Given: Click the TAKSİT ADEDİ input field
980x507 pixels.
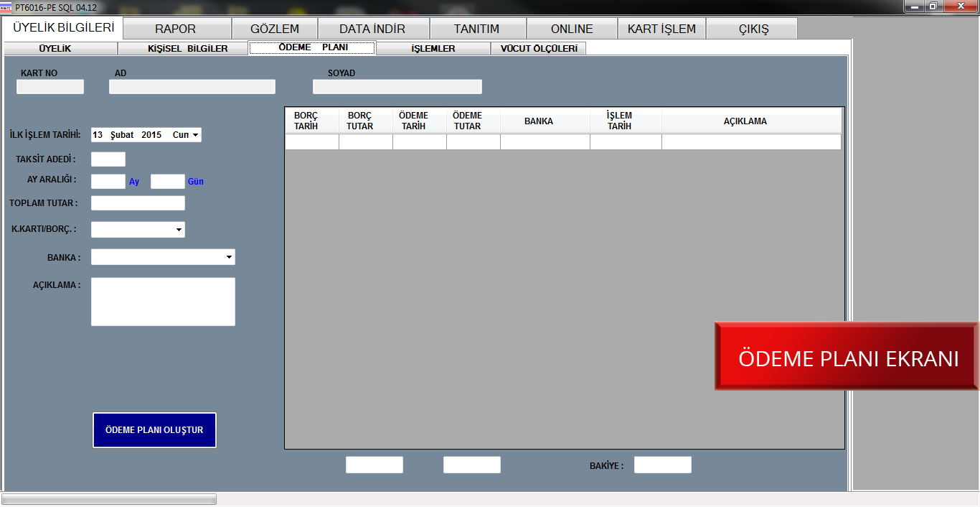Looking at the screenshot, I should (108, 159).
